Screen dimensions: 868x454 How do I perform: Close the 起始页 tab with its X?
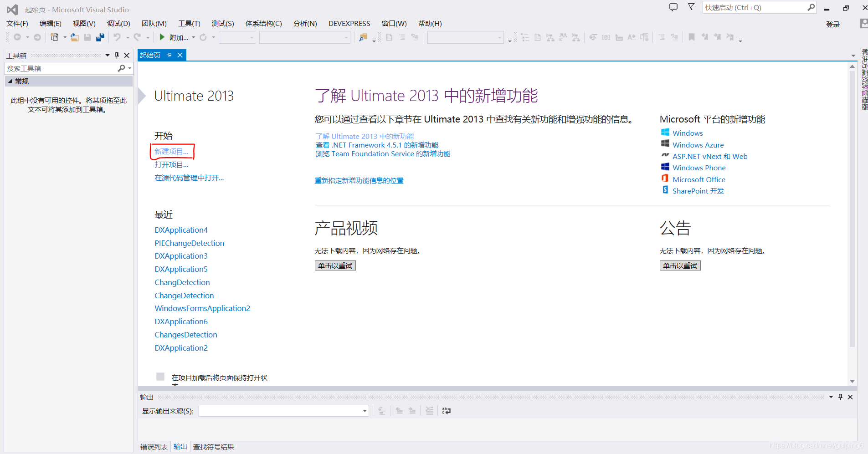click(x=180, y=55)
